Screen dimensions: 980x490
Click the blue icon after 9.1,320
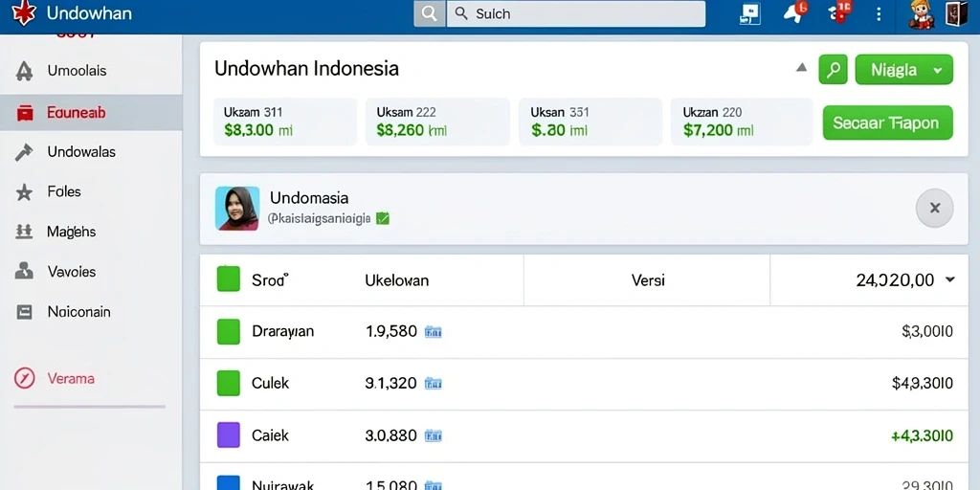point(434,384)
